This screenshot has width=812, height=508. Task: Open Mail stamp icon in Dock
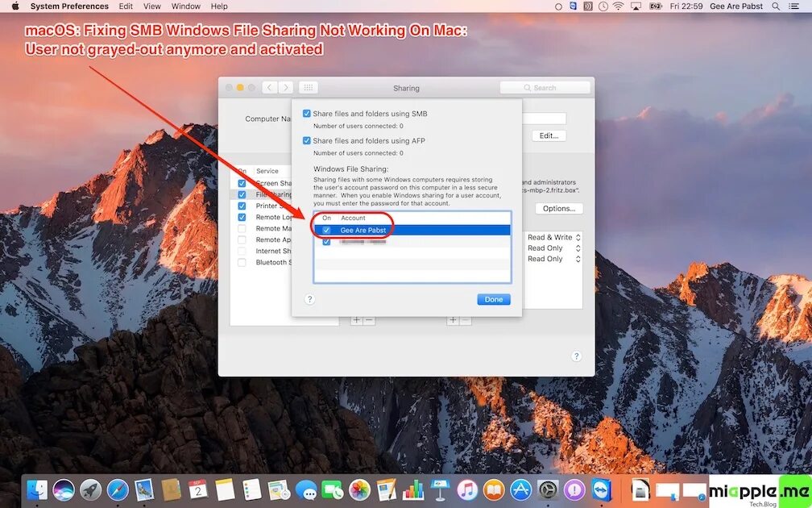point(144,490)
